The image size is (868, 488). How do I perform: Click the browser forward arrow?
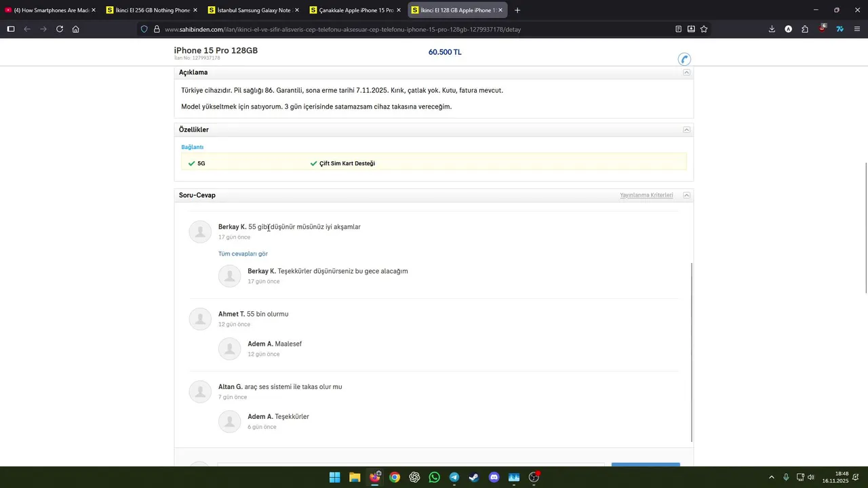click(43, 29)
